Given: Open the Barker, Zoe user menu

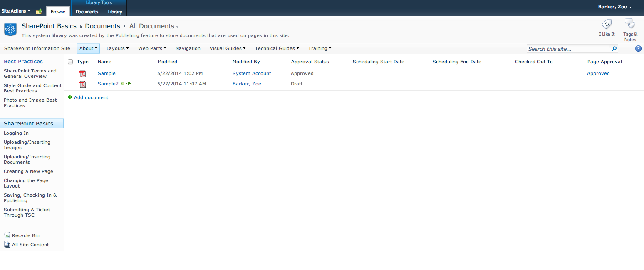Looking at the screenshot, I should tap(615, 7).
